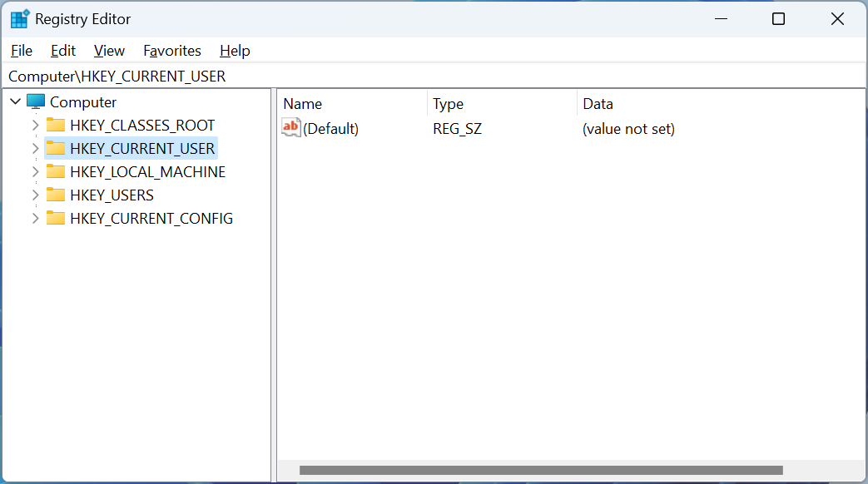Click the HKEY_CURRENT_USER folder icon
This screenshot has width=868, height=484.
[x=56, y=148]
